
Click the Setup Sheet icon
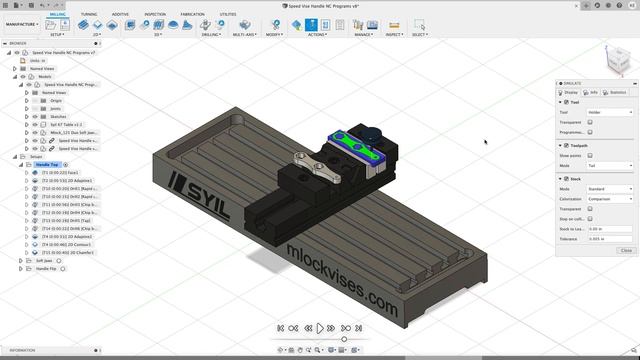pos(340,25)
